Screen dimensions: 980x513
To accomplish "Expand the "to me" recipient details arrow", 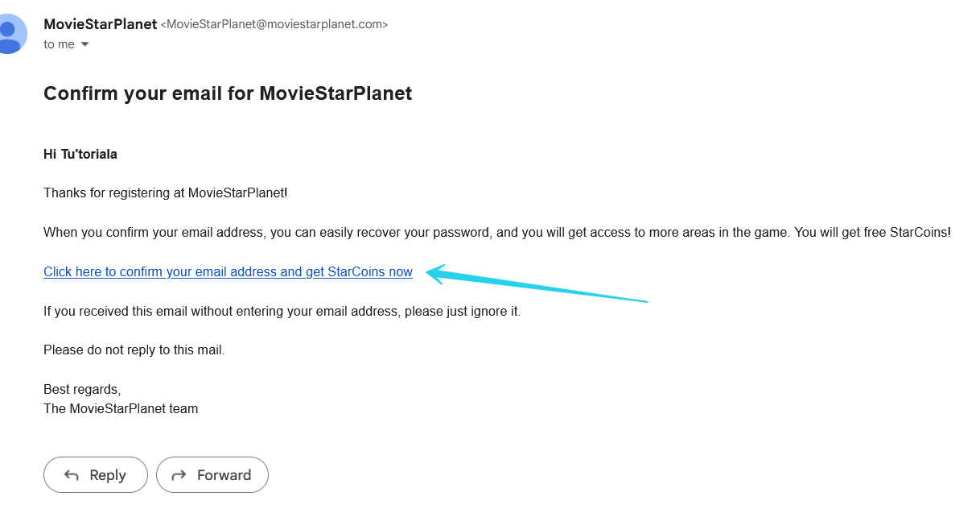I will tap(84, 44).
